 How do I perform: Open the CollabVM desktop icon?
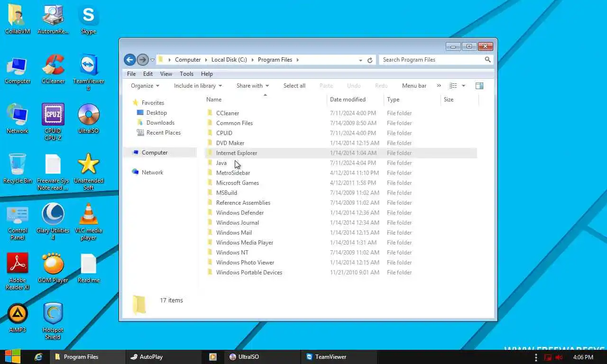[18, 20]
